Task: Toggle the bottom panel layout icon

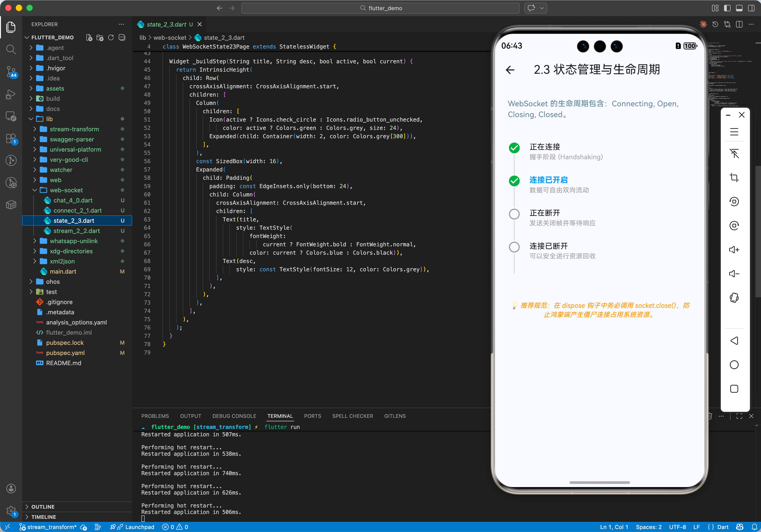Action: (x=739, y=8)
